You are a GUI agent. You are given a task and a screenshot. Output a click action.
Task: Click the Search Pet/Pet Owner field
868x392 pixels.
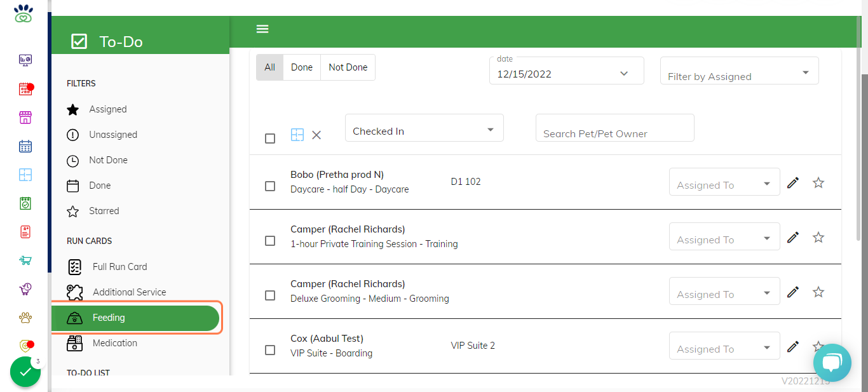[615, 128]
